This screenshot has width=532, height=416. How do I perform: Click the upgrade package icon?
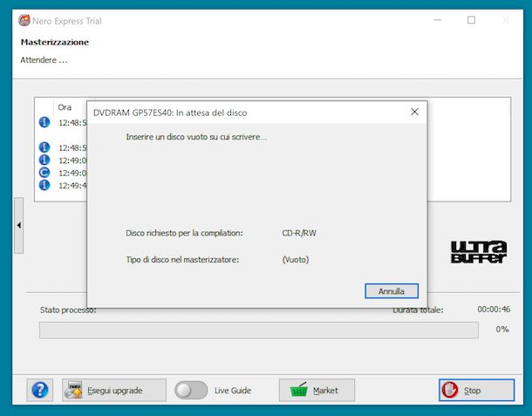coord(73,390)
